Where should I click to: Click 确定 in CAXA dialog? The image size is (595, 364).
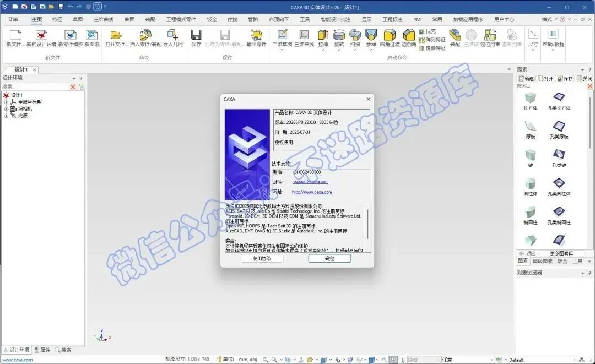click(x=329, y=259)
